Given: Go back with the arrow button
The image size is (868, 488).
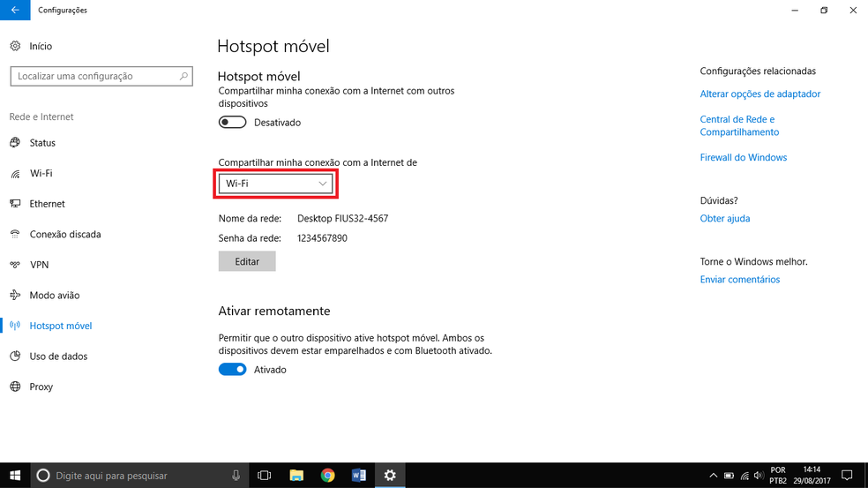Looking at the screenshot, I should [15, 10].
